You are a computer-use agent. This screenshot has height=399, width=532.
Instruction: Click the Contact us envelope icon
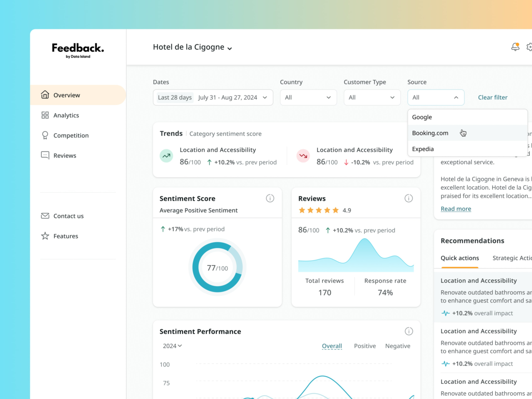point(45,216)
